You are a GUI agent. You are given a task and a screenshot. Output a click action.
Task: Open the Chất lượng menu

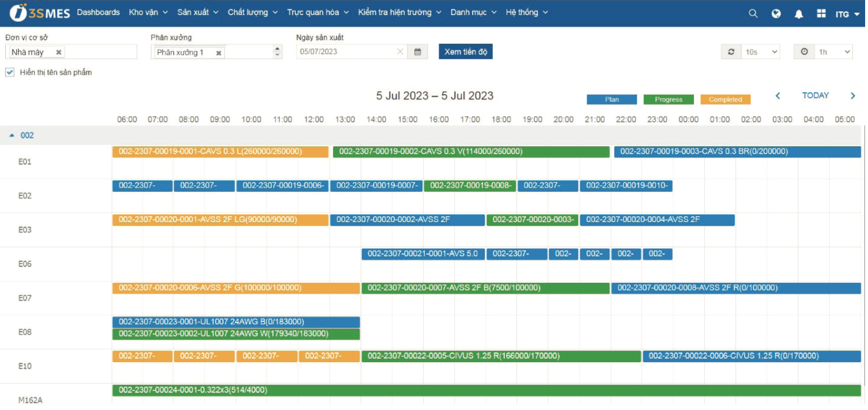tap(252, 12)
